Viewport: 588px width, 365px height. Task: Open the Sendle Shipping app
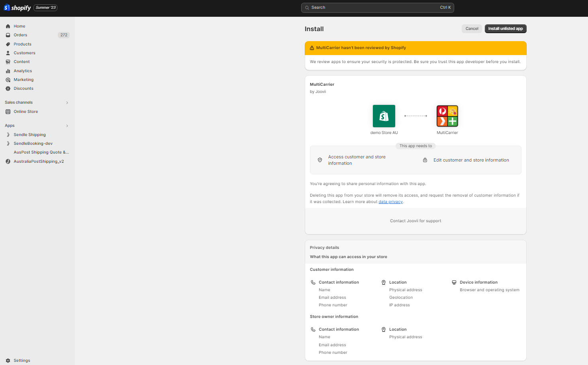tap(29, 134)
